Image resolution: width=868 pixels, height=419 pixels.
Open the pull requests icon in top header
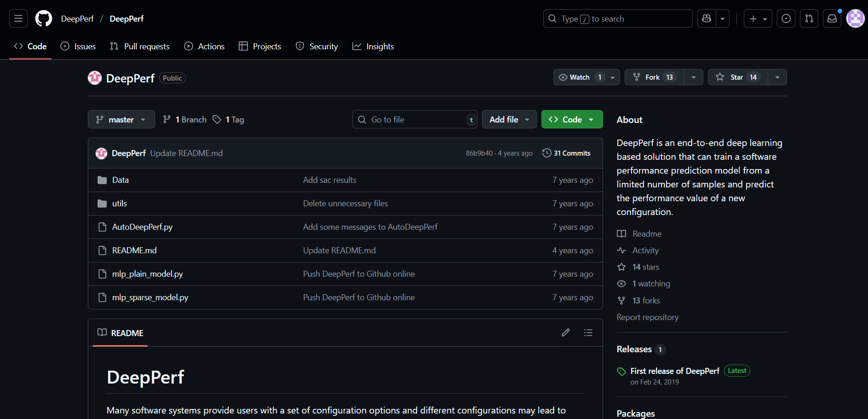(x=809, y=18)
